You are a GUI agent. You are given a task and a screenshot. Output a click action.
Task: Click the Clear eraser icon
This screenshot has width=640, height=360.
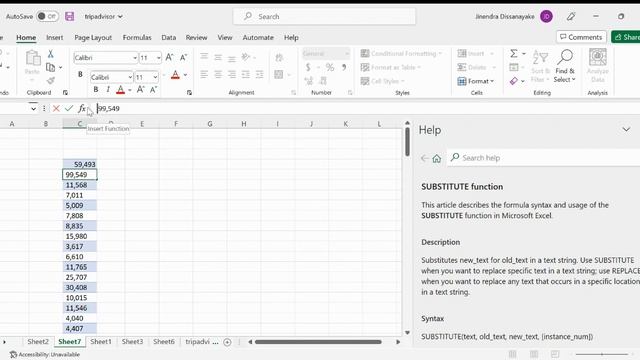click(x=513, y=81)
